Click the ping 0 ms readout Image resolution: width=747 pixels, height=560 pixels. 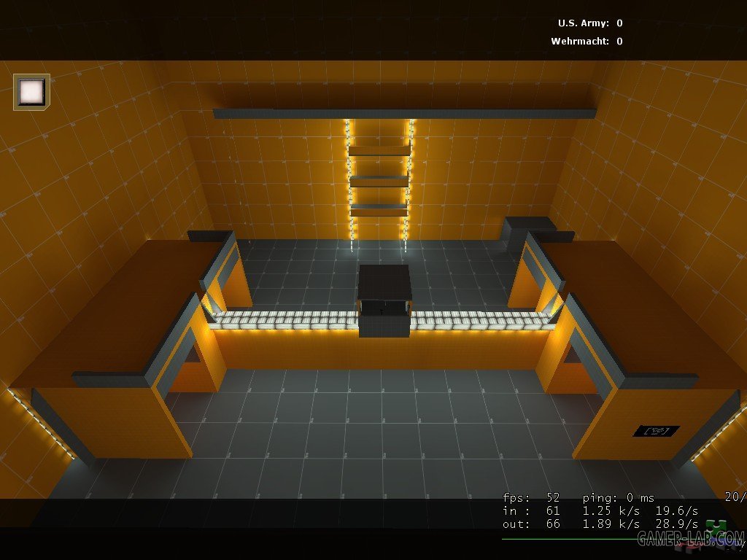tap(618, 498)
